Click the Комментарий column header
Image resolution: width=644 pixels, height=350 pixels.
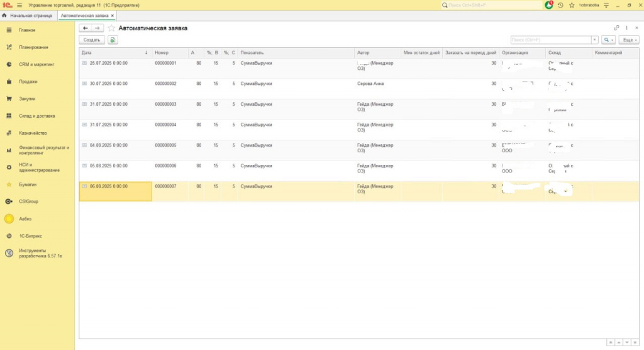[x=616, y=53]
